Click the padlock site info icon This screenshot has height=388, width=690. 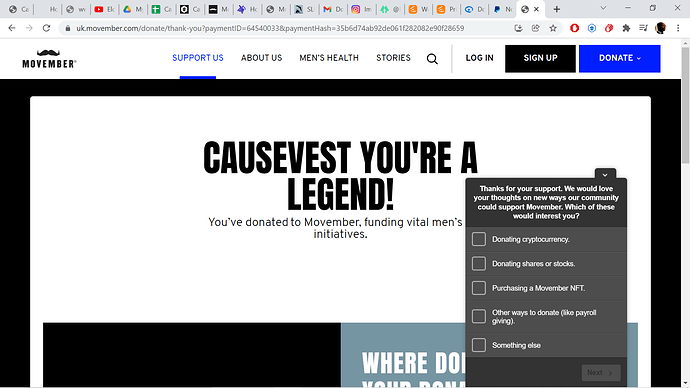click(x=67, y=28)
